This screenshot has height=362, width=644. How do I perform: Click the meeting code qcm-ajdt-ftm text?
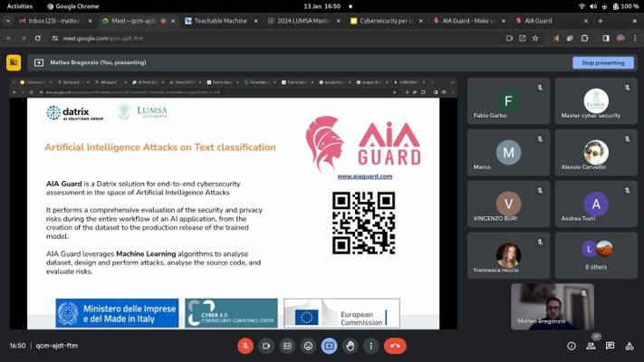[x=57, y=346]
